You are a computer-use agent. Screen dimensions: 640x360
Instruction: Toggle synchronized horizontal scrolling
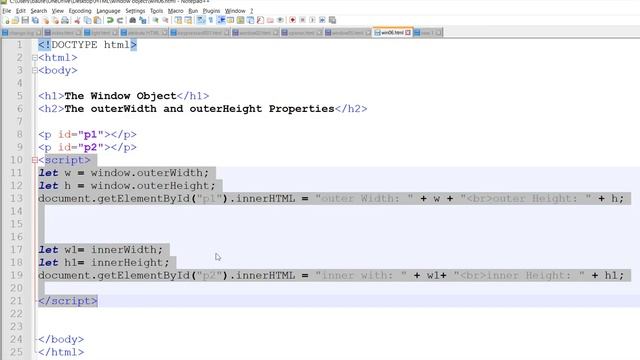pos(188,20)
